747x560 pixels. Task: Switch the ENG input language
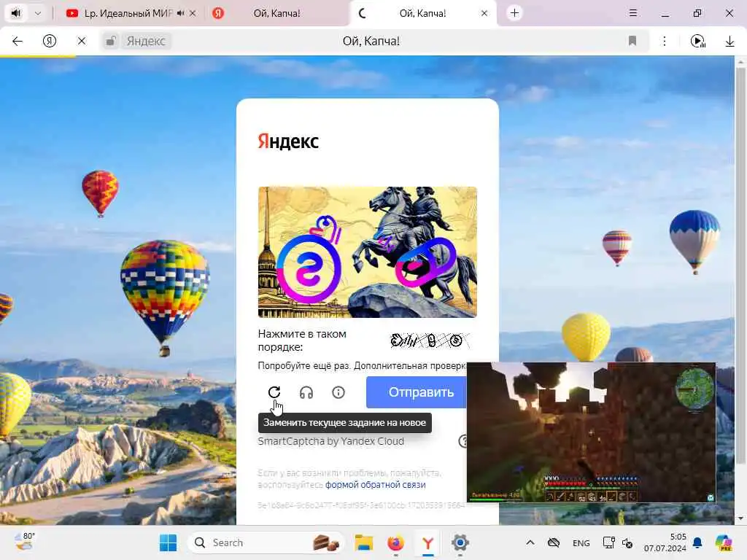point(581,542)
